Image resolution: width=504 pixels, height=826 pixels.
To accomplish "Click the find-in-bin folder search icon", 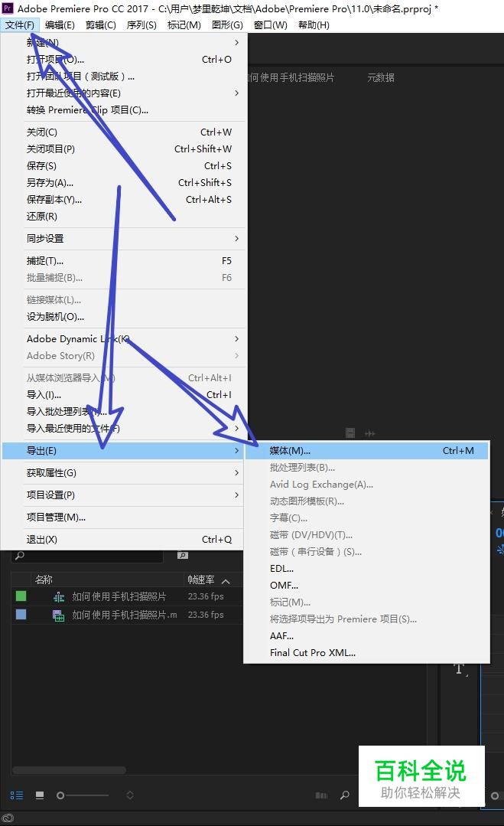I will pos(183,555).
